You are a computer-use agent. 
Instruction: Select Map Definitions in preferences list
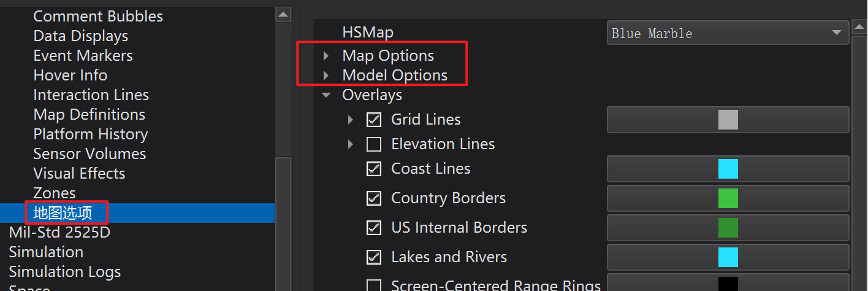89,115
